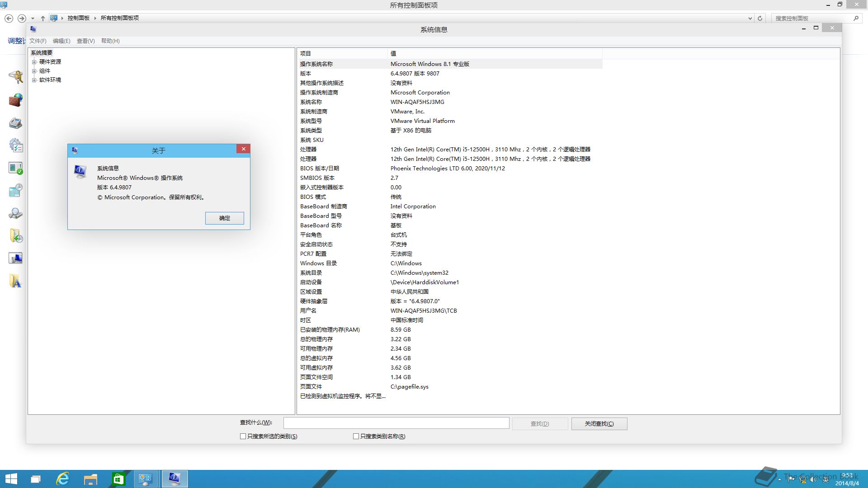Open the Fonts folder icon

(16, 281)
